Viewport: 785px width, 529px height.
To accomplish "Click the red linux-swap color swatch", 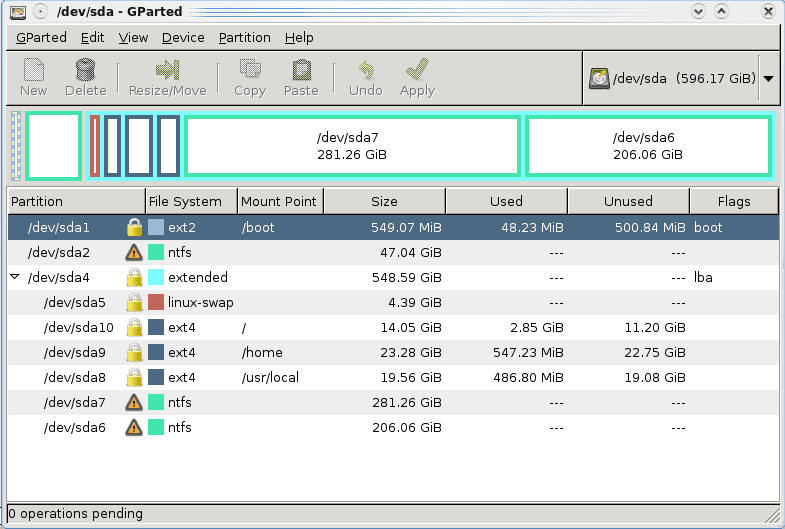I will pyautogui.click(x=156, y=302).
